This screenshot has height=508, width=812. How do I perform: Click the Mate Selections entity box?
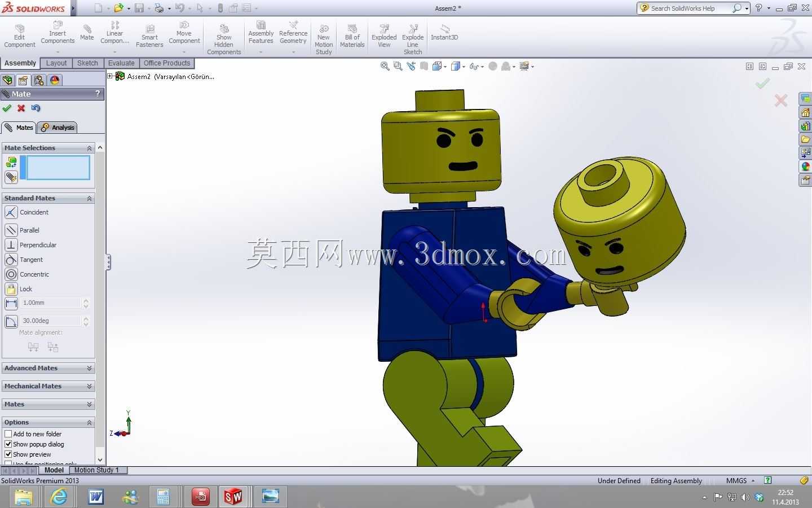tap(58, 168)
